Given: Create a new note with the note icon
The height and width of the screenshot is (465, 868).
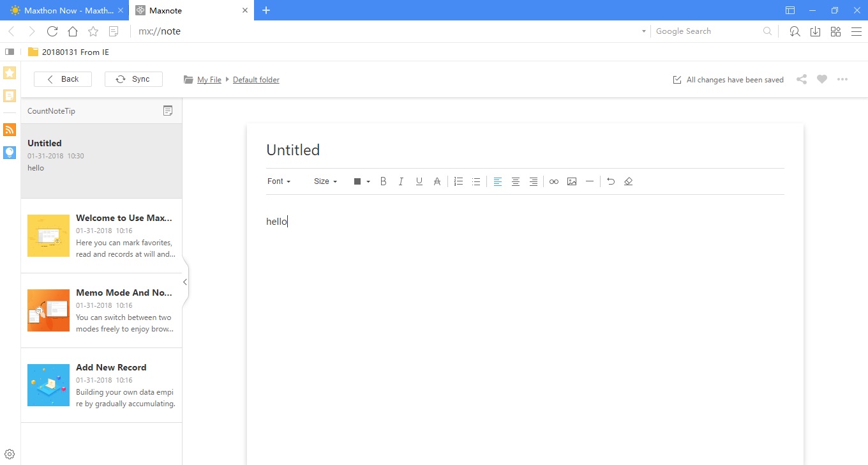Looking at the screenshot, I should point(167,111).
